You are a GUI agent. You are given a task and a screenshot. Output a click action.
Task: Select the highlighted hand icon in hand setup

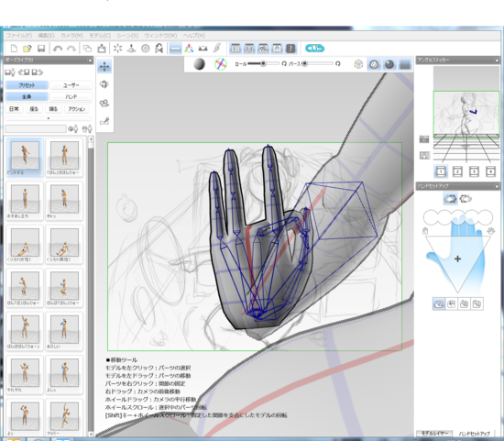click(450, 199)
